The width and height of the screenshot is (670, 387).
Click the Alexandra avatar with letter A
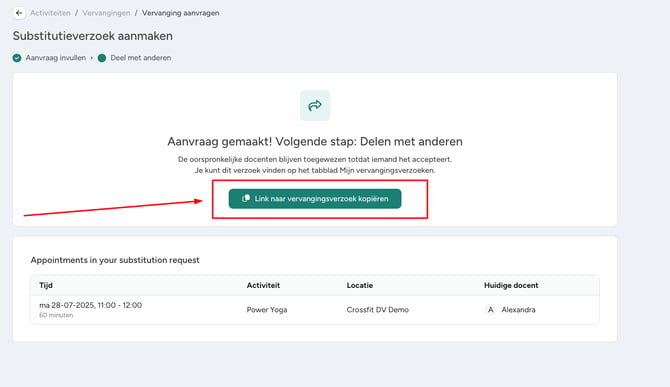point(491,310)
